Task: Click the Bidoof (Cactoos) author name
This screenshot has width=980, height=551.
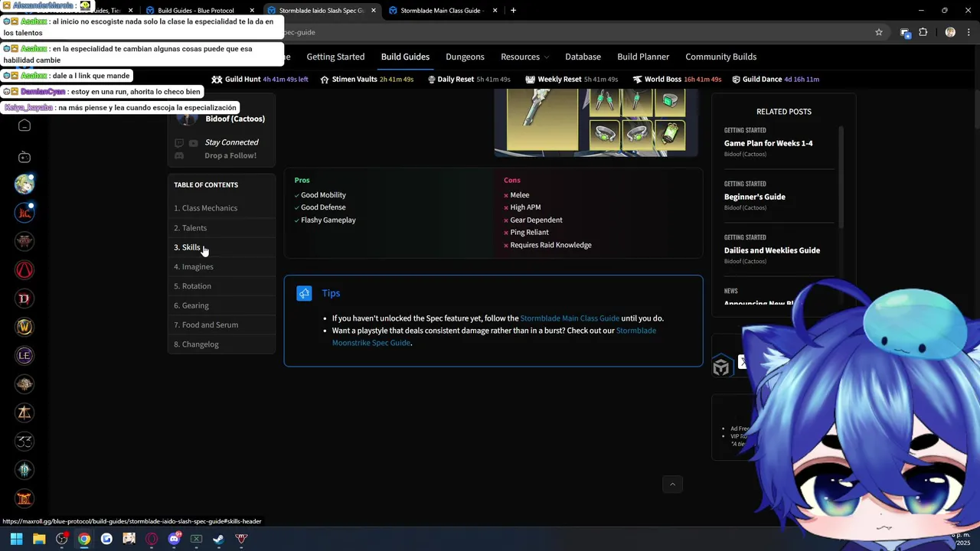Action: [235, 119]
